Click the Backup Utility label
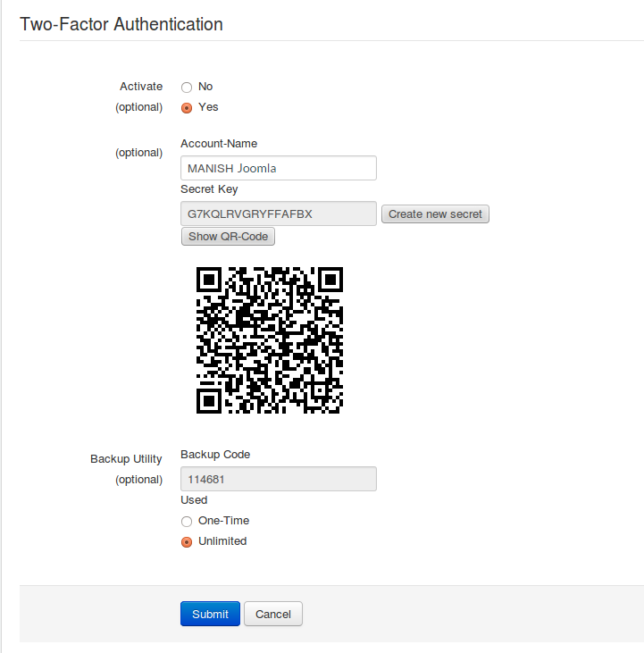Viewport: 644px width, 653px height. coord(126,459)
